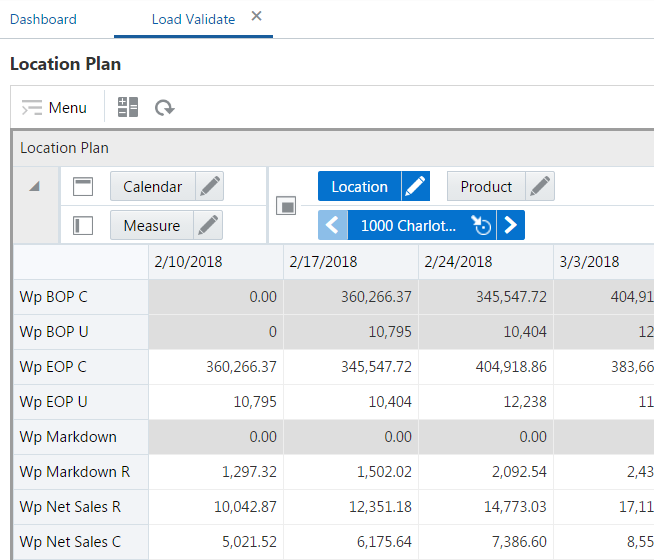Click the edit pencil next to Measure
The image size is (654, 560).
(208, 226)
